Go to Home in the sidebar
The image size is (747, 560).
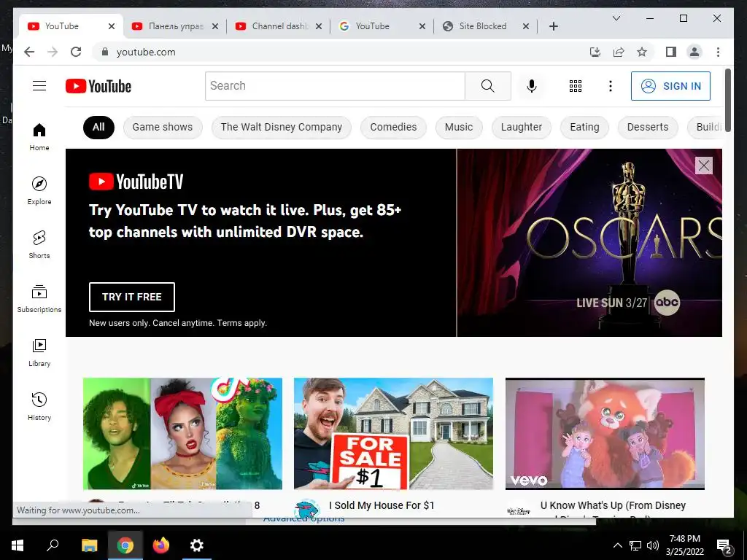tap(39, 137)
